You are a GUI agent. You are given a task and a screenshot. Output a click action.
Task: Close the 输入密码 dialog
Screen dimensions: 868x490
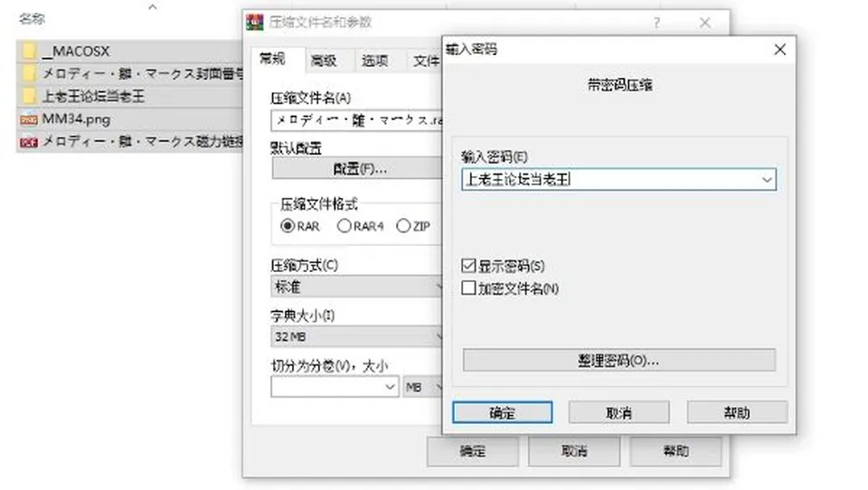point(780,50)
